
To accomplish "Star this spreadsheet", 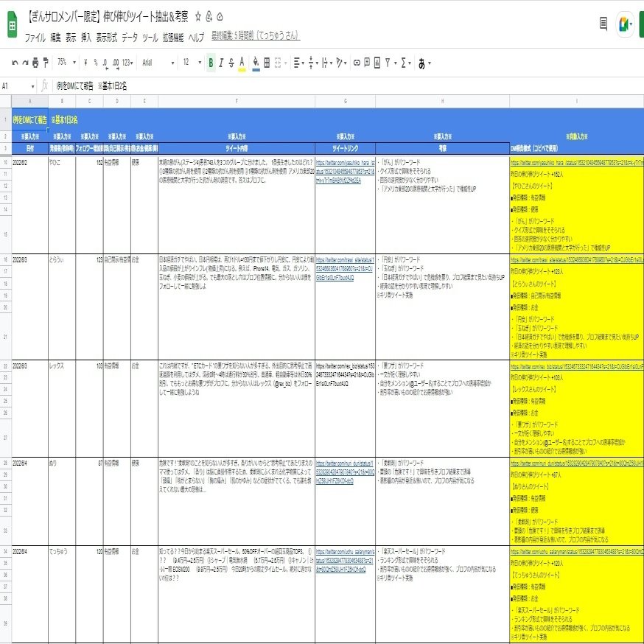I will (x=198, y=16).
